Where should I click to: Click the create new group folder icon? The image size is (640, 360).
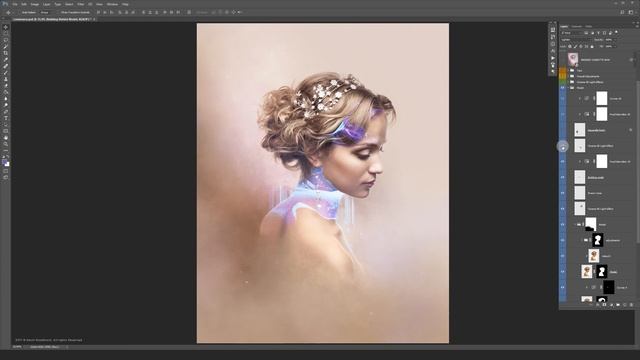tap(618, 305)
